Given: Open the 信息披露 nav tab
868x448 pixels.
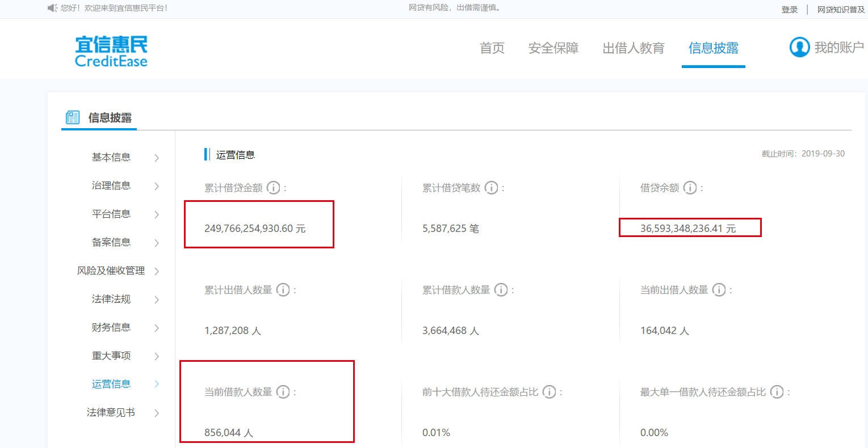Looking at the screenshot, I should click(x=714, y=48).
